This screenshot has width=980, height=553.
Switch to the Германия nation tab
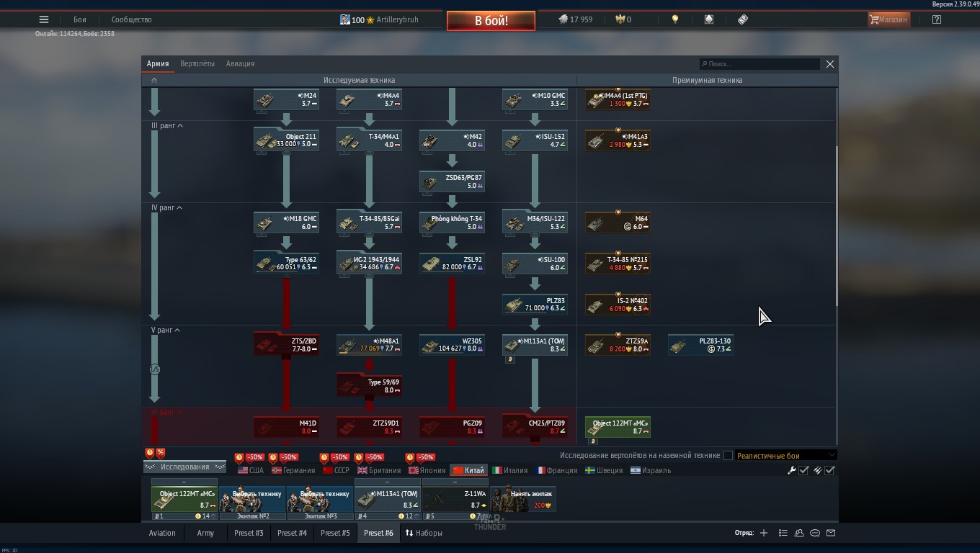coord(293,470)
